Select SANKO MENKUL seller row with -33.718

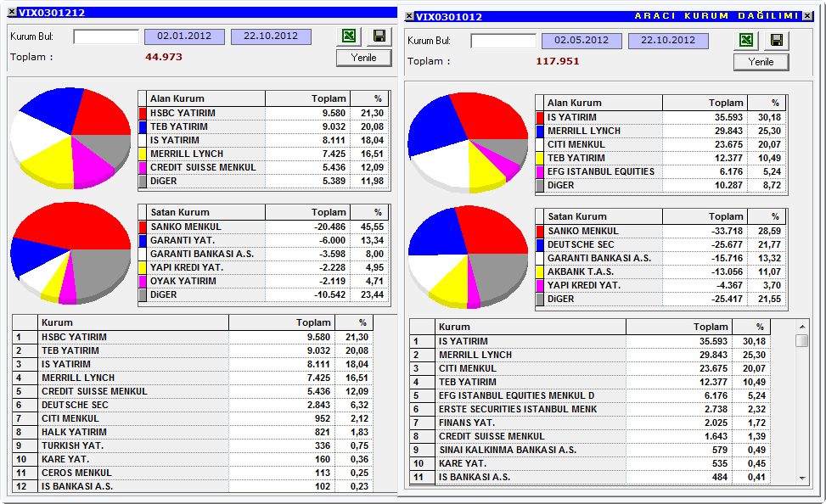[660, 231]
